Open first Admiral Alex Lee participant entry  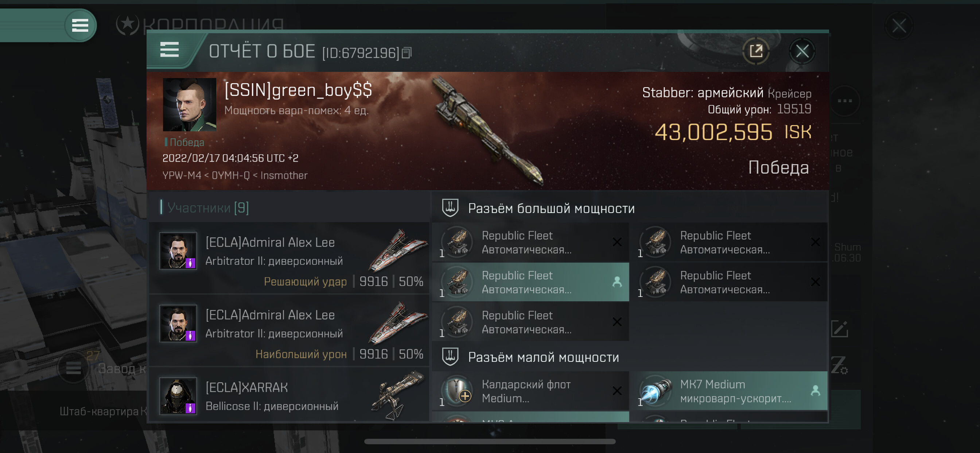(x=289, y=258)
